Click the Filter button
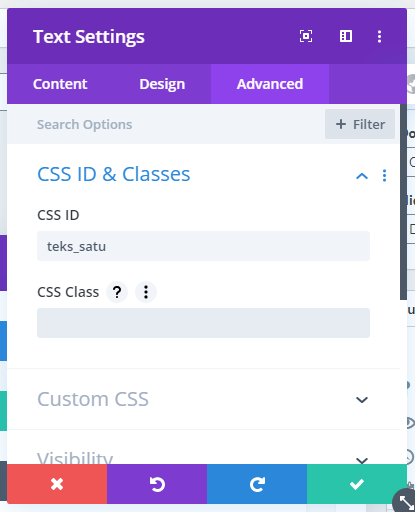The image size is (415, 512). pyautogui.click(x=360, y=124)
